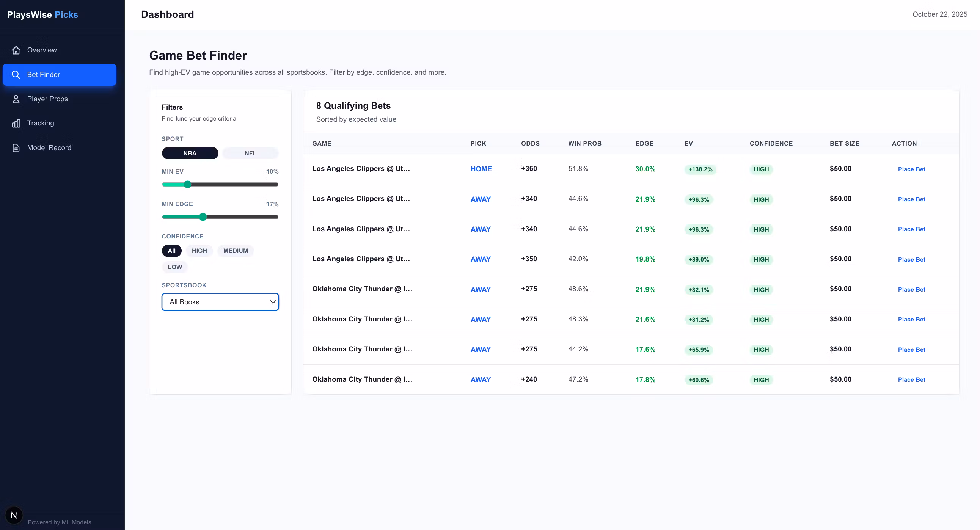This screenshot has height=530, width=980.
Task: Click the Player Props person icon
Action: point(16,99)
